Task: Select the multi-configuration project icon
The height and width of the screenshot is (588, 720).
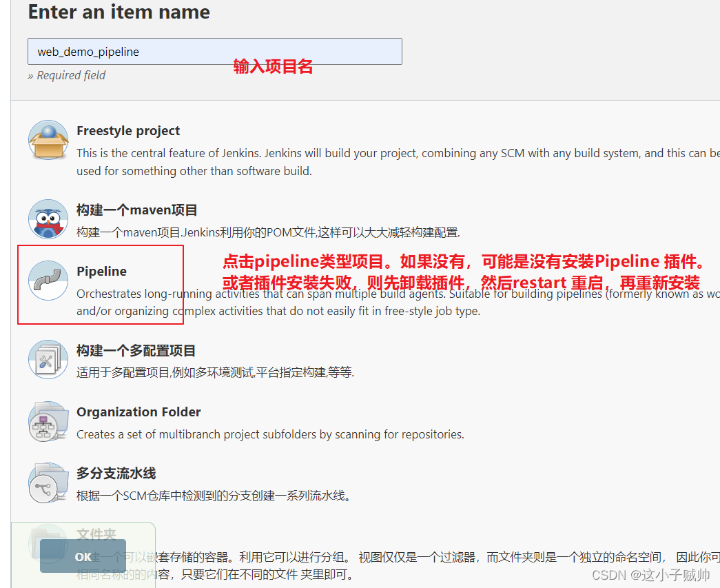Action: 48,359
